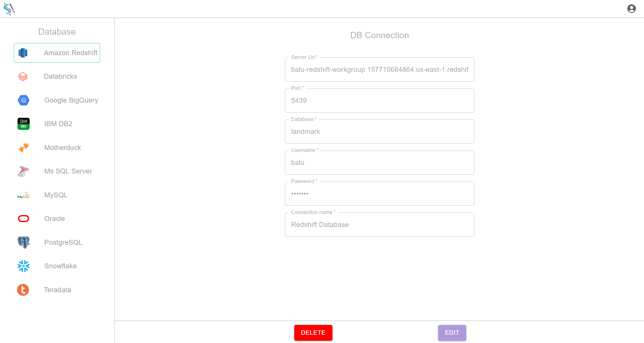This screenshot has height=343, width=644.
Task: Select the Databricks database icon
Action: pos(23,76)
